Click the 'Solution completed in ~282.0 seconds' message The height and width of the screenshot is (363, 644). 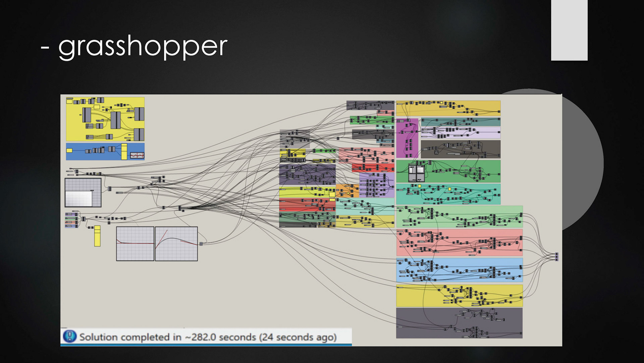pos(208,337)
